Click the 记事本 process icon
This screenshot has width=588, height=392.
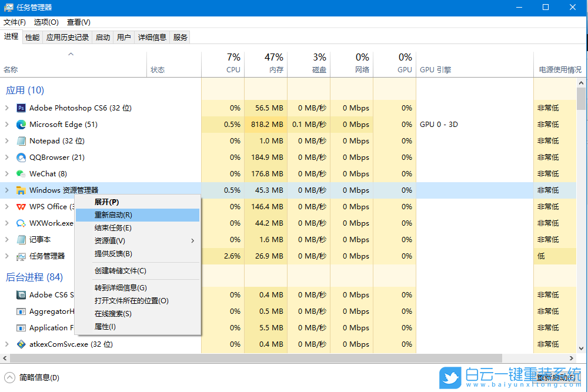tap(21, 239)
